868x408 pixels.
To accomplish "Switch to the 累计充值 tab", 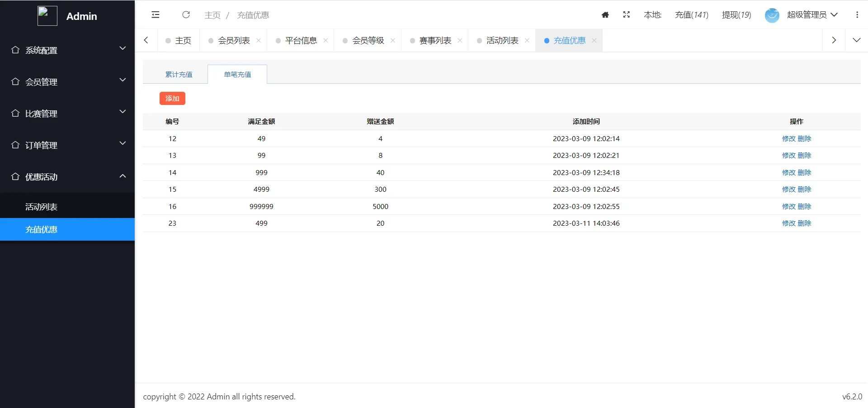I will click(x=179, y=75).
